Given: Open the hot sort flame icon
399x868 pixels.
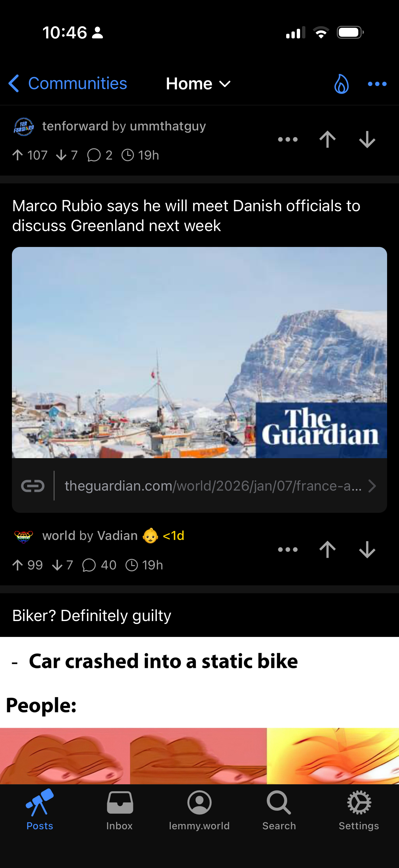Looking at the screenshot, I should pos(341,83).
